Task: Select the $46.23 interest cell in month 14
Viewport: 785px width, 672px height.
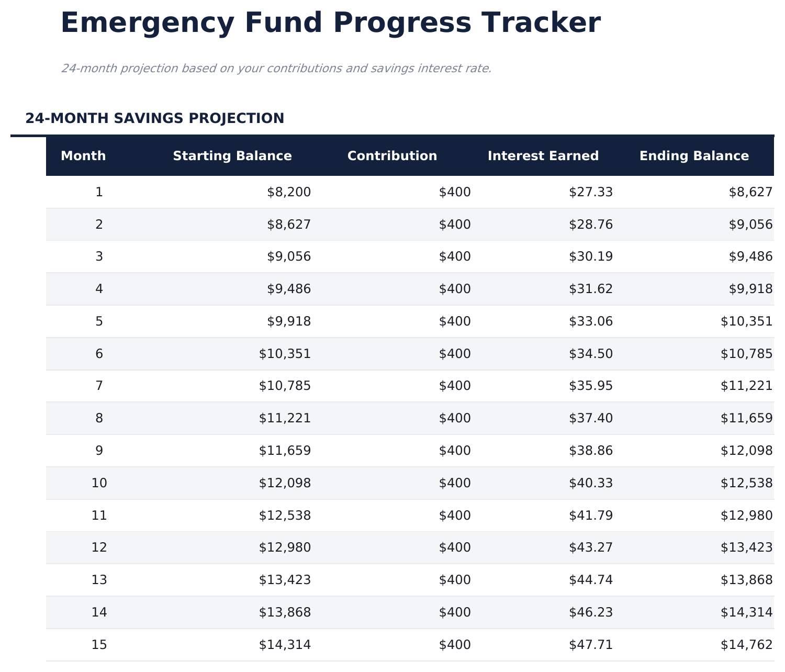Action: point(591,612)
